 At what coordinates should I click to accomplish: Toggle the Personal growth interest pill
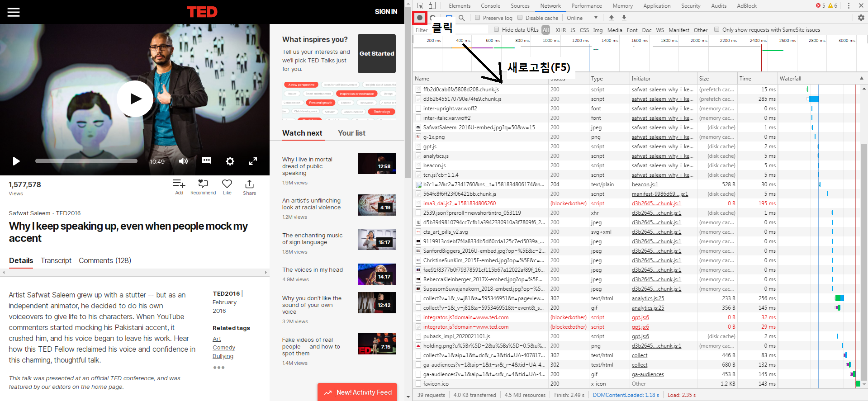321,103
